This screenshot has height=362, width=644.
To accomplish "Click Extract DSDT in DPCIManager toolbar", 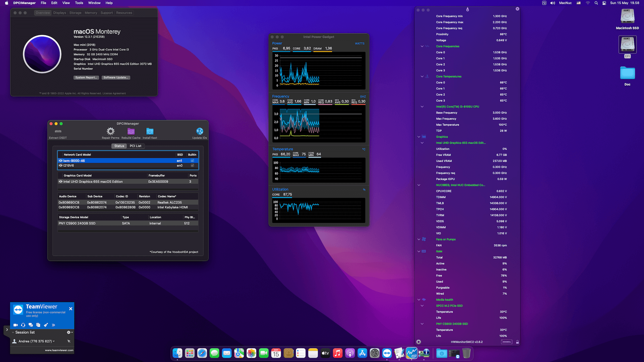I will [x=58, y=131].
